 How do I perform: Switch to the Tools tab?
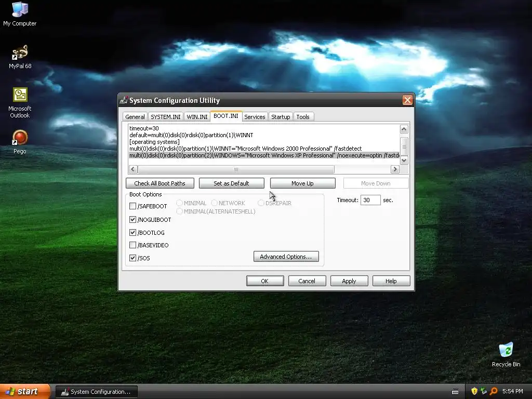[x=303, y=117]
